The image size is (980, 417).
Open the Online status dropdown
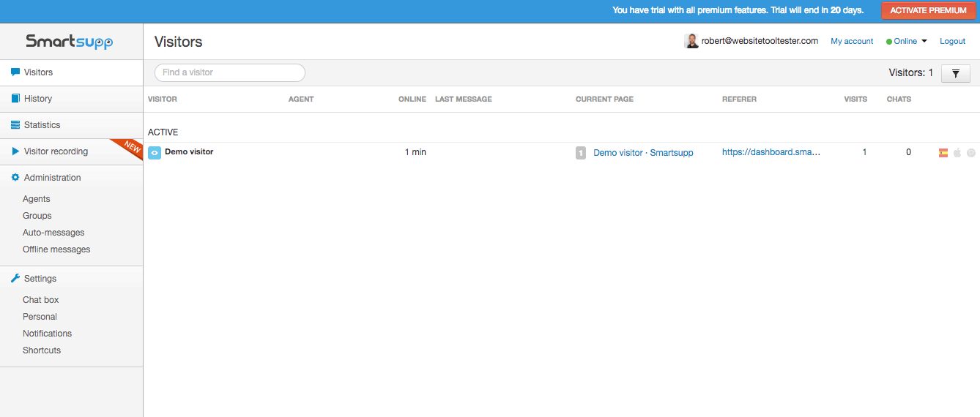[x=907, y=42]
